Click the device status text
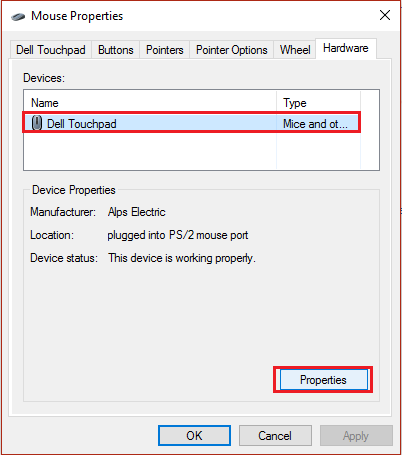The height and width of the screenshot is (455, 402). click(x=182, y=258)
